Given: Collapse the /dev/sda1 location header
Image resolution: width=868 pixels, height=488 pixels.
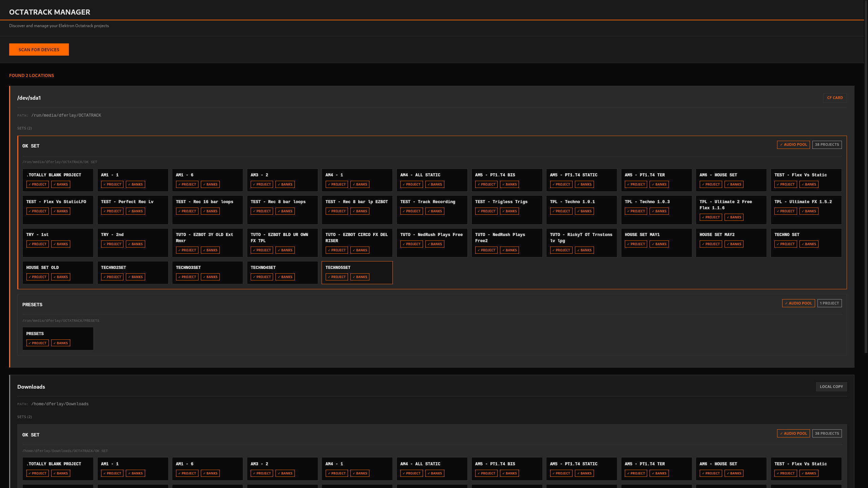Looking at the screenshot, I should click(x=29, y=98).
